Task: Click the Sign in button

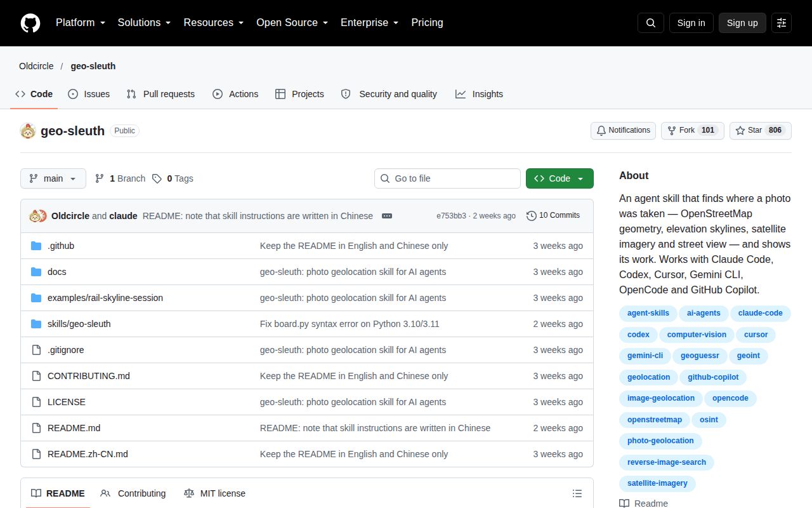Action: (691, 23)
